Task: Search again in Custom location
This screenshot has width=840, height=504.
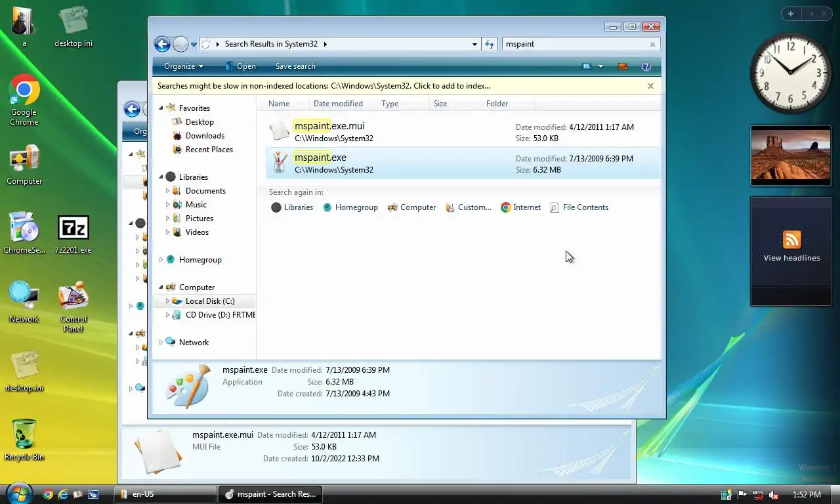Action: (x=469, y=207)
